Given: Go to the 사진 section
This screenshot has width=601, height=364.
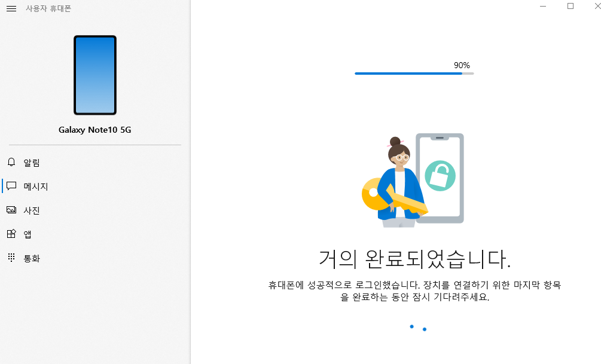Looking at the screenshot, I should 95,210.
